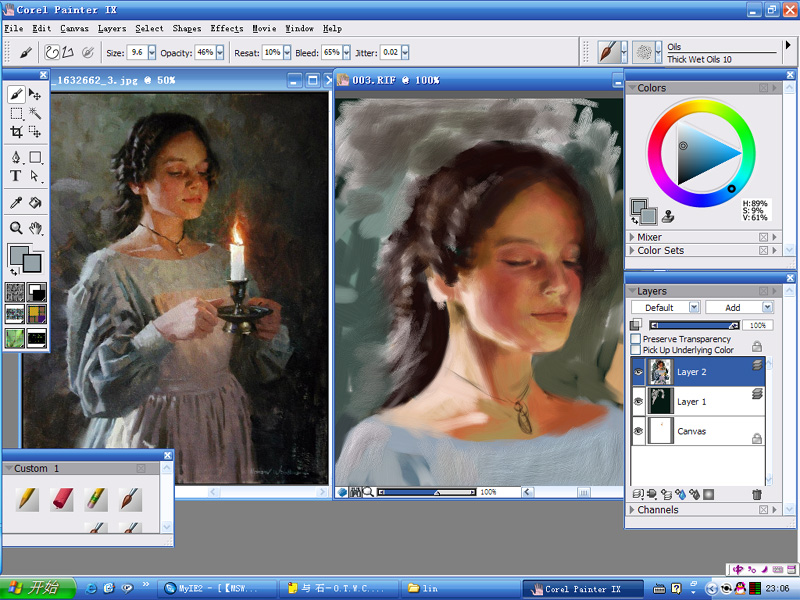Viewport: 800px width, 600px height.
Task: Collapse the Colors palette triangle
Action: 632,88
